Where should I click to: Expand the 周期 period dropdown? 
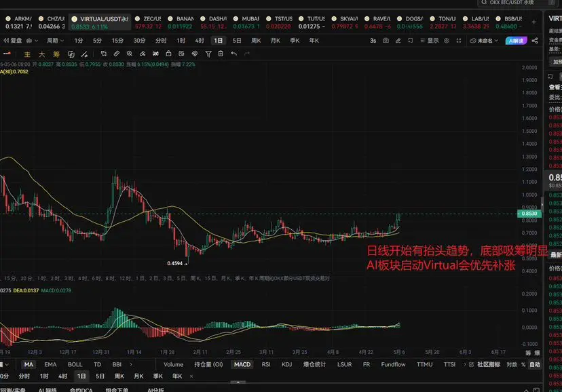(x=55, y=41)
